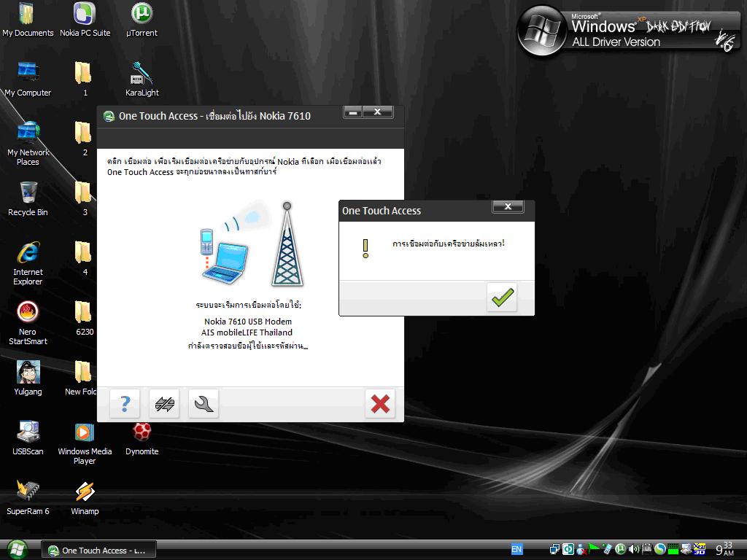Open the folder named 6230
The width and height of the screenshot is (747, 560).
point(85,319)
